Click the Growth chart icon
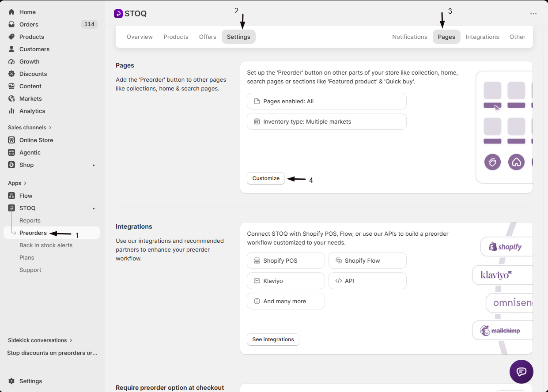Screen dimensions: 548x392 click(x=11, y=61)
